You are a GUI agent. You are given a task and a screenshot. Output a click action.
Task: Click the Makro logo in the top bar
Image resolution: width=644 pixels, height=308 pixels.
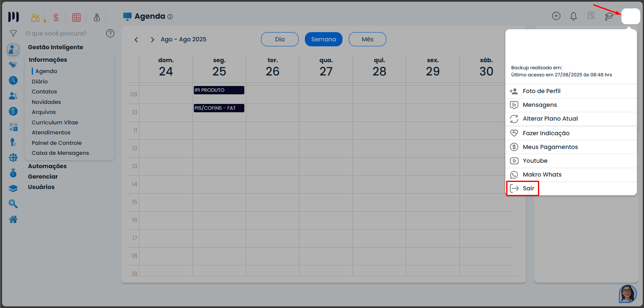pyautogui.click(x=13, y=17)
